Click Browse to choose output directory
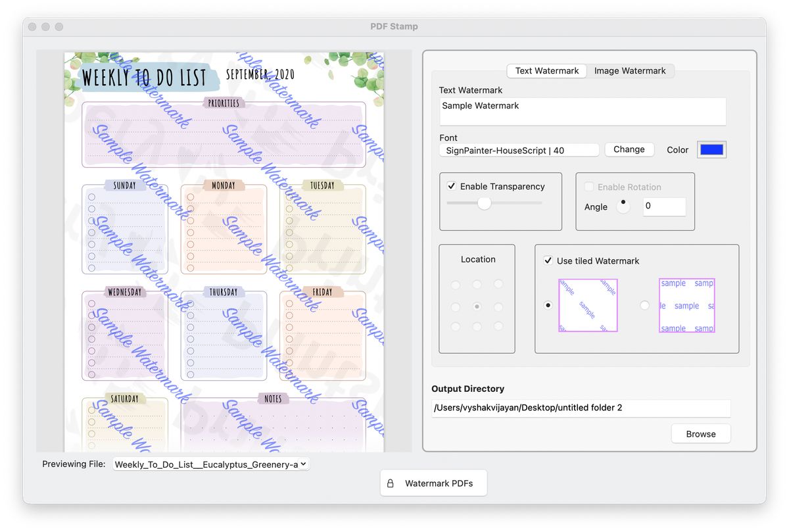789x532 pixels. [700, 433]
